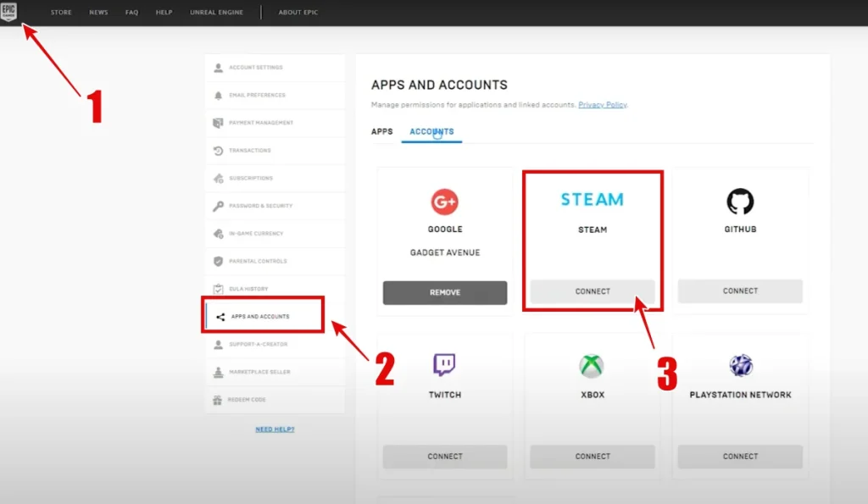Image resolution: width=868 pixels, height=504 pixels.
Task: Click the Parental Controls shield icon
Action: [x=218, y=261]
